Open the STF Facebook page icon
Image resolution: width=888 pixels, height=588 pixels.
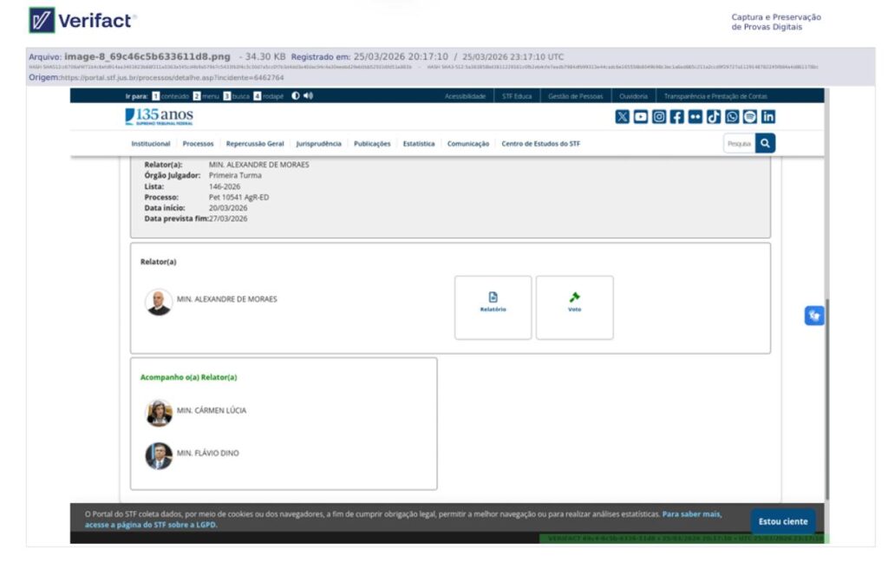(x=677, y=117)
